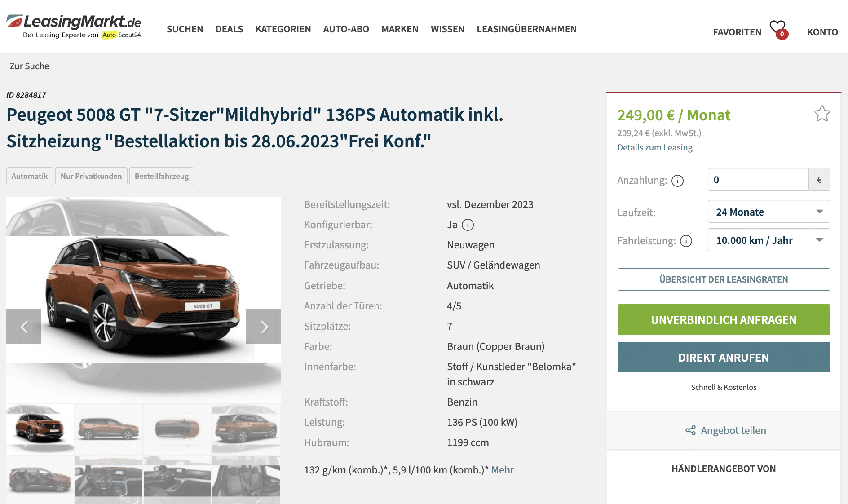Click the ÜBERSICHT DER LEASINGRATEN button
This screenshot has height=504, width=848.
pos(724,279)
